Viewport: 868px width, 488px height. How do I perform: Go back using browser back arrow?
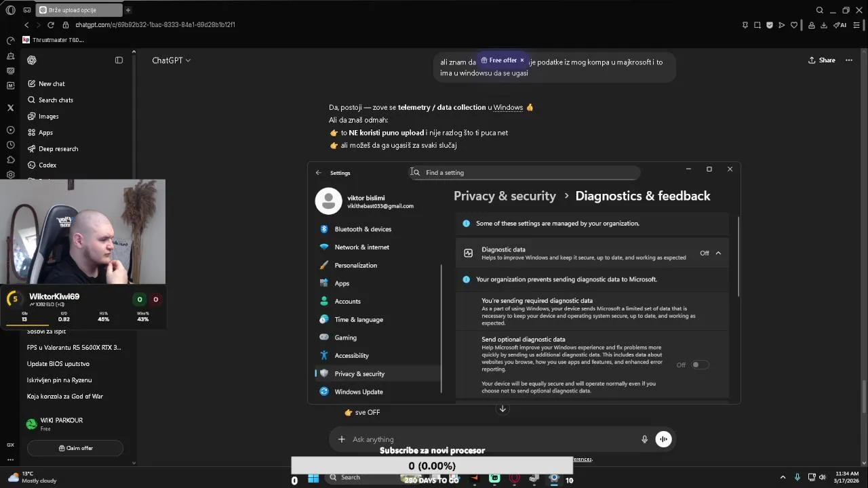click(26, 25)
